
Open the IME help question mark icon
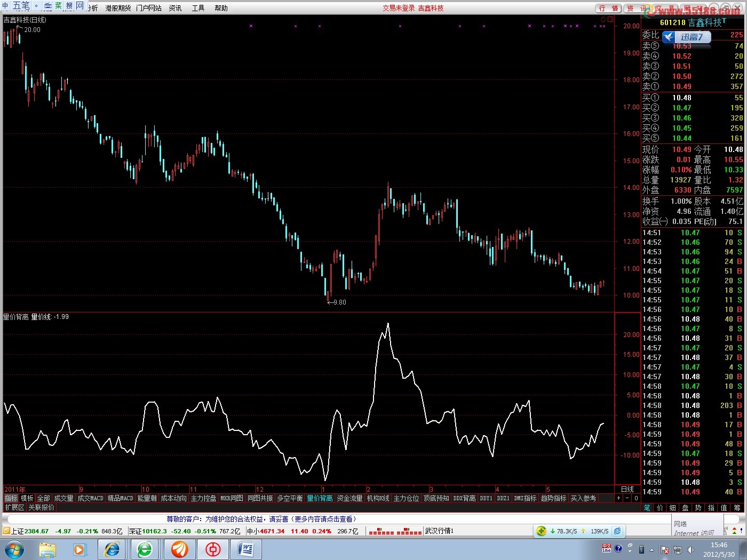(x=618, y=549)
